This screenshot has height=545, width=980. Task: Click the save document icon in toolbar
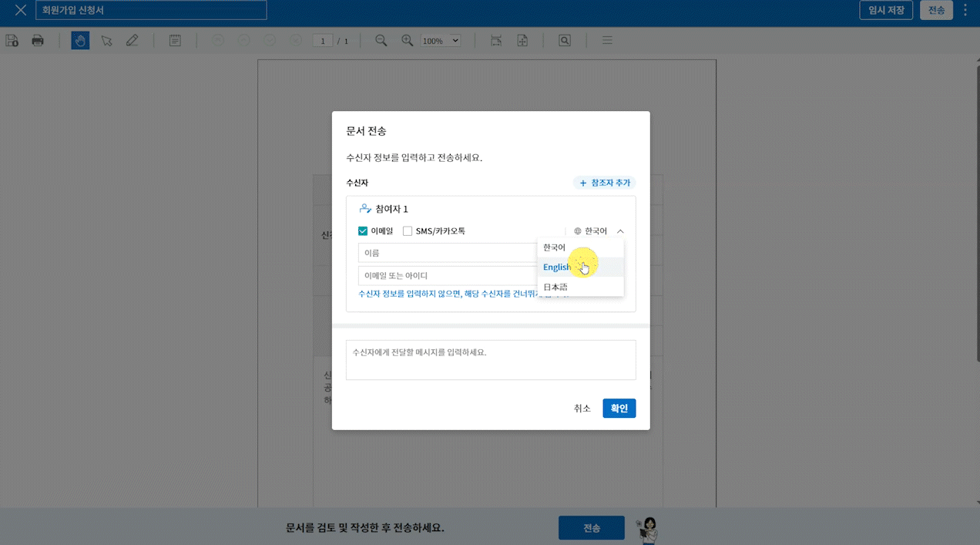12,41
